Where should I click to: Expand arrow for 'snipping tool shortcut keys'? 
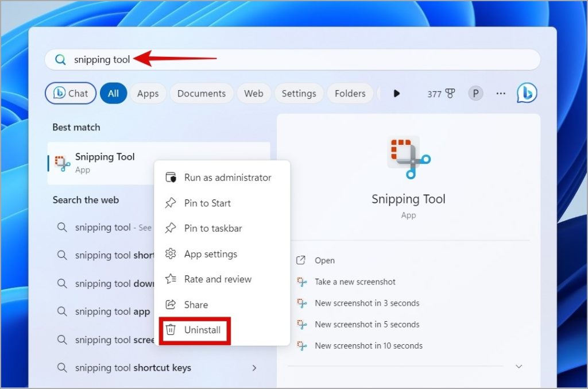(254, 368)
